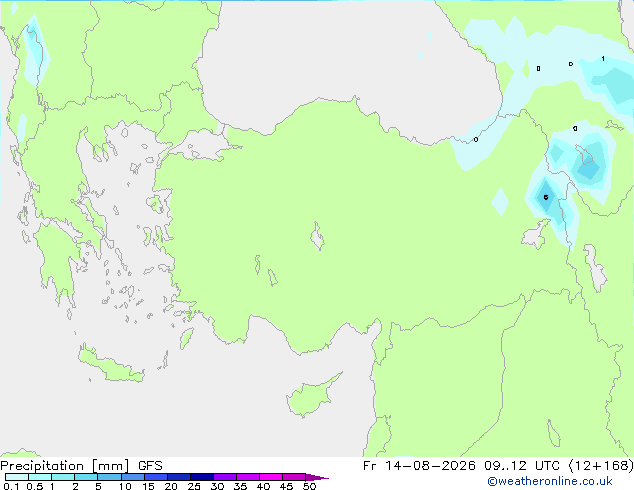Viewport: 634px width, 490px height.
Task: Choose the 20–25 mm legend color swatch
Action: coord(179,477)
